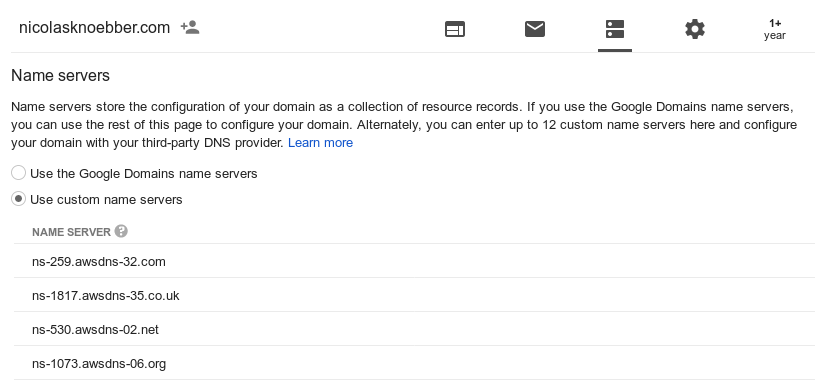Click the NAME SERVER column header
Viewport: 838px width, 387px height.
[71, 232]
